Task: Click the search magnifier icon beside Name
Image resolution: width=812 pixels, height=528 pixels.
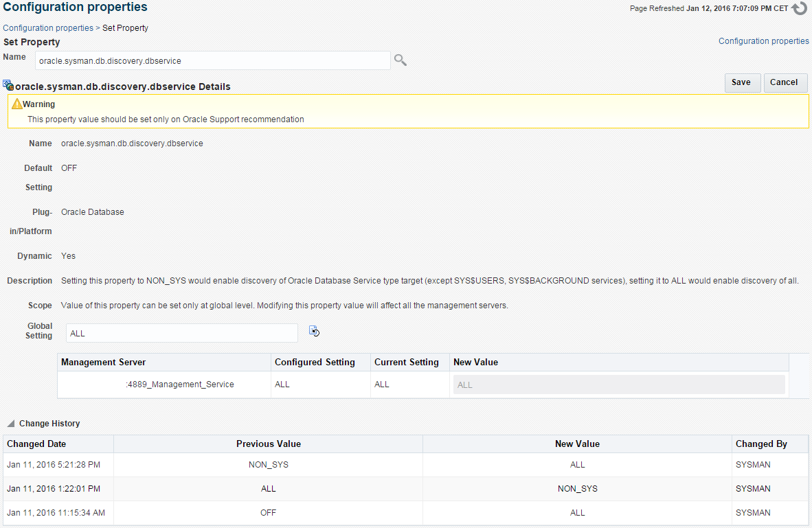Action: (x=401, y=60)
